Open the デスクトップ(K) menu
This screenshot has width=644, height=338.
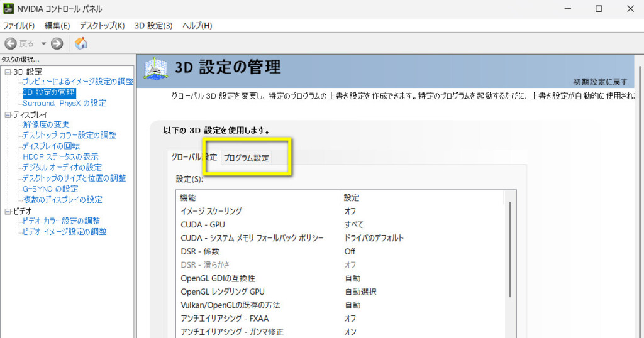(103, 25)
